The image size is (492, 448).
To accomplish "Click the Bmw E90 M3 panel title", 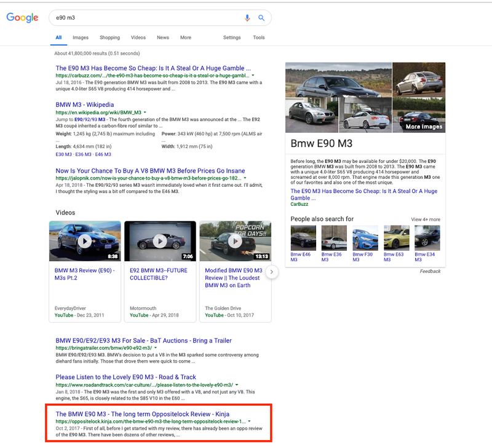I will (321, 143).
